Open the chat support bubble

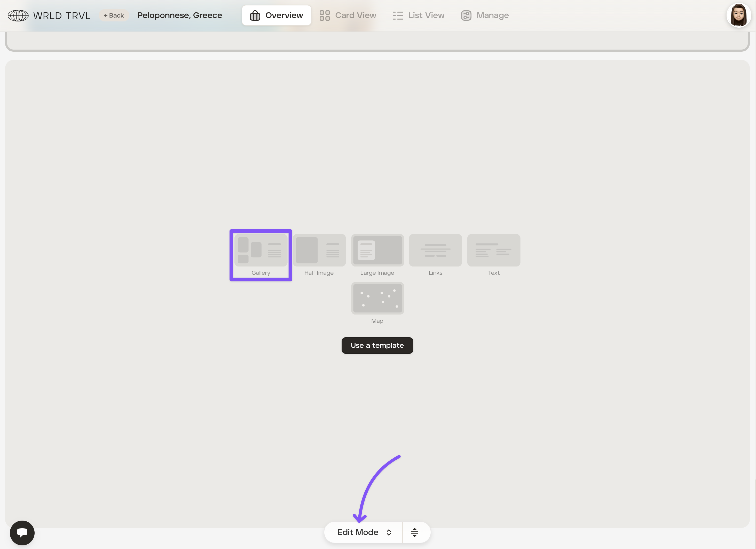(22, 532)
